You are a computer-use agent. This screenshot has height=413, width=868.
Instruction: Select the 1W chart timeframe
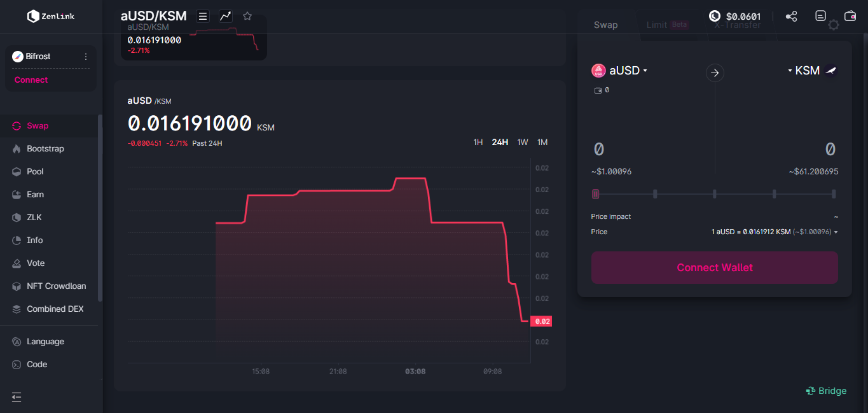click(x=523, y=142)
